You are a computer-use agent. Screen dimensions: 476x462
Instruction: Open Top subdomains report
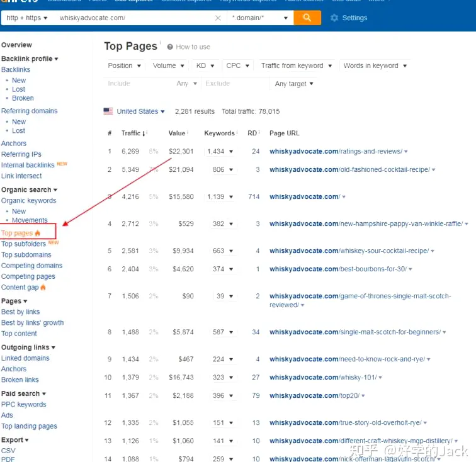(x=26, y=255)
